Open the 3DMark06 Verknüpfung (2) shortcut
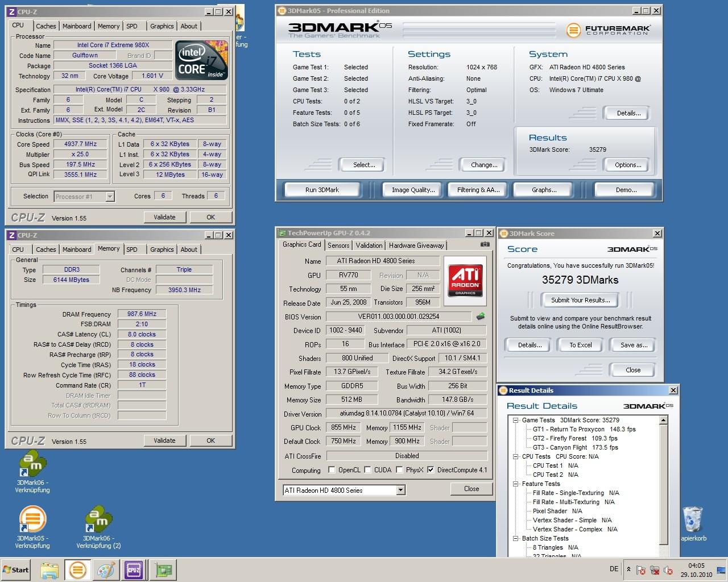The image size is (728, 582). [x=98, y=527]
